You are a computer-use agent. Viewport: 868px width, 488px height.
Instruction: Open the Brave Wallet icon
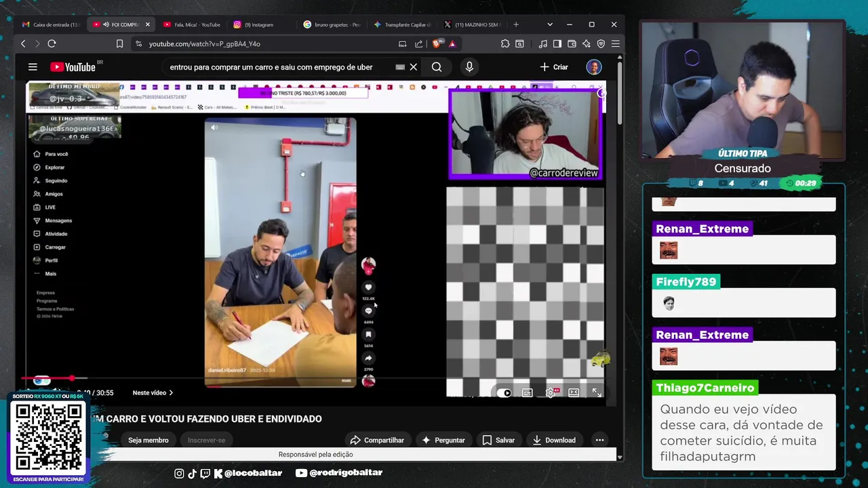coord(572,43)
